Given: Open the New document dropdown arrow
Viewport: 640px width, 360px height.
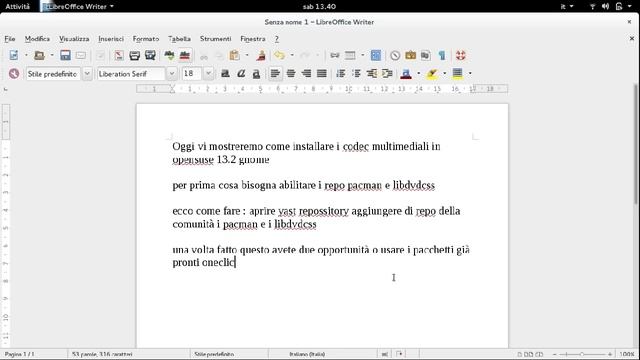Looking at the screenshot, I should 26,55.
